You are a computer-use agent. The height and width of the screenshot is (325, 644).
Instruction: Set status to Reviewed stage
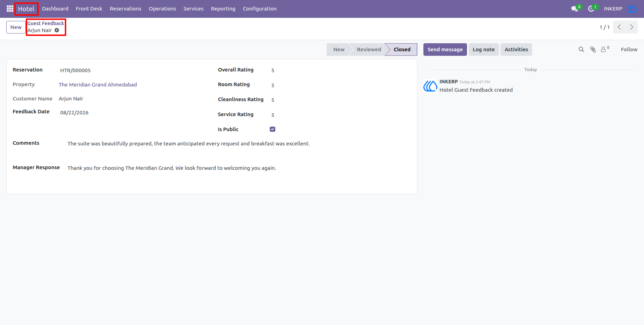[369, 50]
